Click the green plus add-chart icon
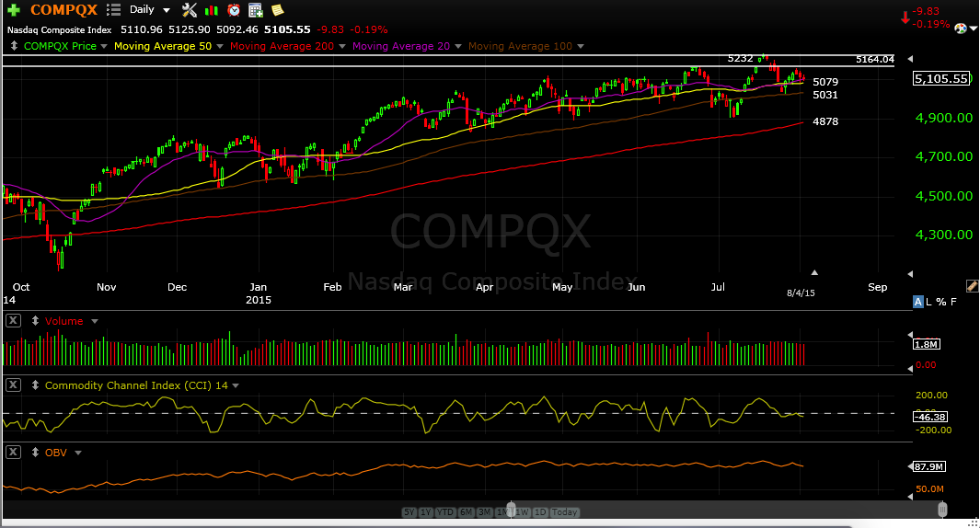 (14, 10)
